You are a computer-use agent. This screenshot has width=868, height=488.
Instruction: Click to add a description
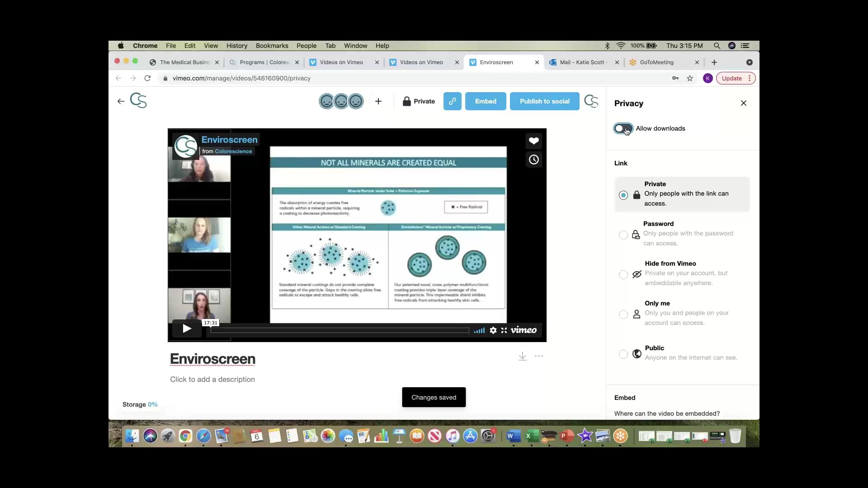coord(212,380)
